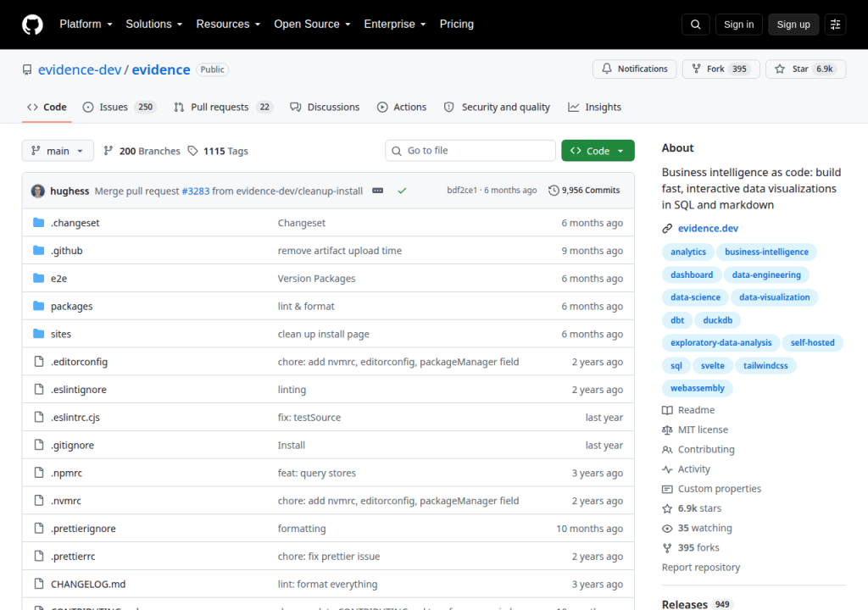This screenshot has height=610, width=868.
Task: Click the .gitignore file icon
Action: click(x=39, y=445)
